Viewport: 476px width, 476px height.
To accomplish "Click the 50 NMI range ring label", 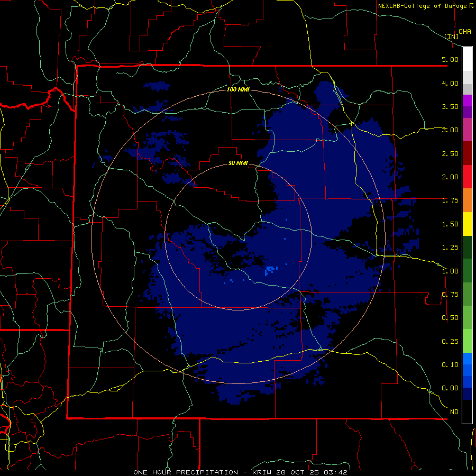I will coord(238,163).
